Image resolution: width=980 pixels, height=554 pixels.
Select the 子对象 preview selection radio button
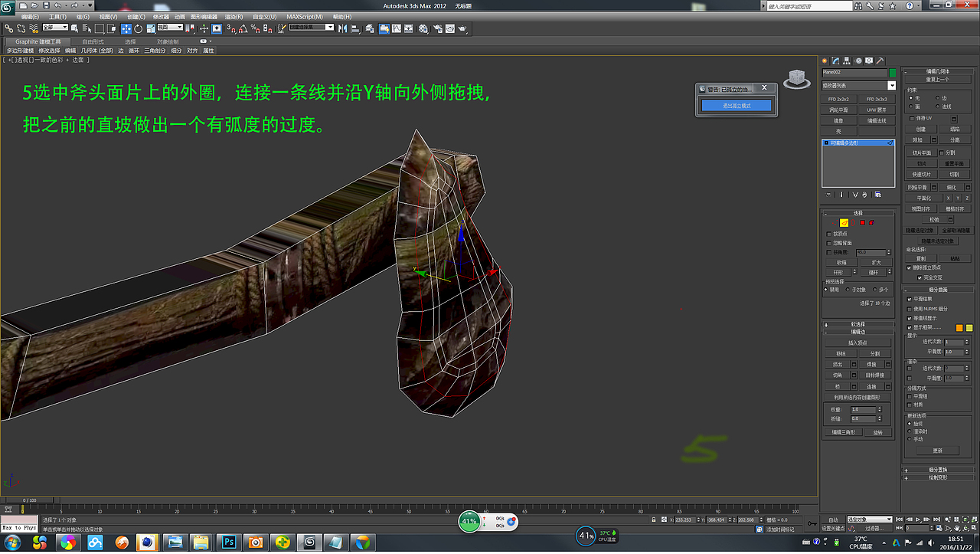coord(849,290)
